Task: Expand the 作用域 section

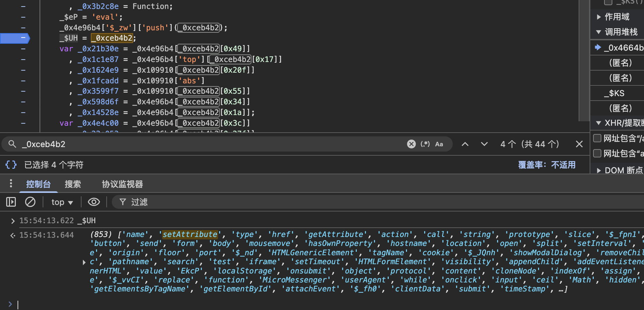Action: click(x=599, y=17)
